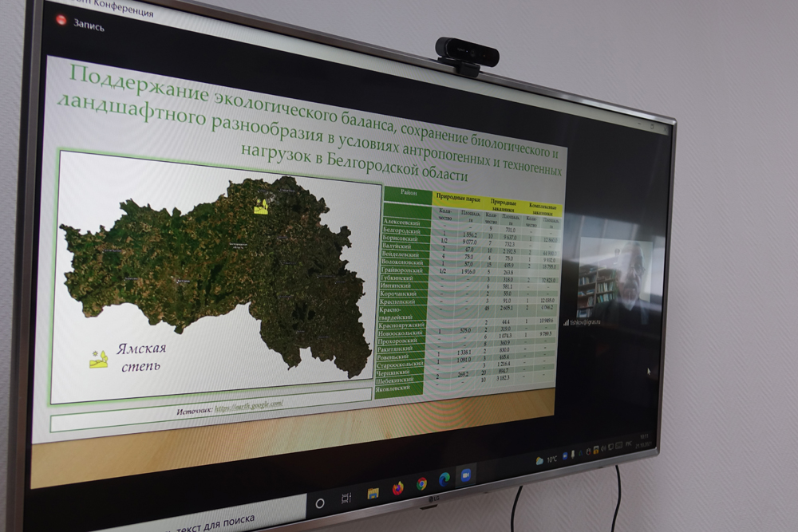Click the Ямская степь legend icon
Viewport: 798px width, 532px height.
(x=98, y=359)
